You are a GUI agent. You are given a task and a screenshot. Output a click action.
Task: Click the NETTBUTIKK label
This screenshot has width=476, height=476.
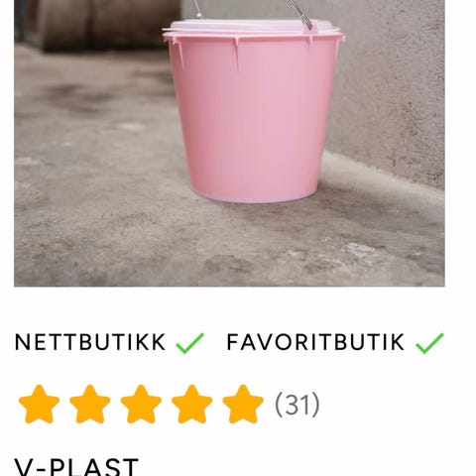pyautogui.click(x=90, y=342)
